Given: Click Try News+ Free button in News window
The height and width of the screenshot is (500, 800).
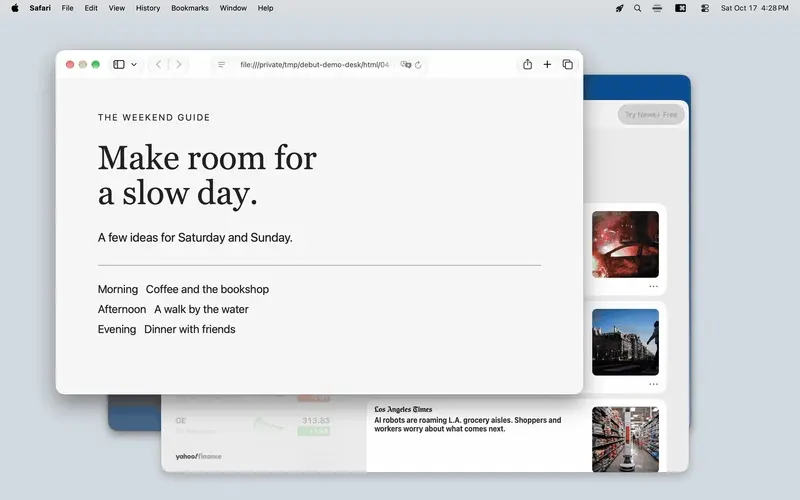Looking at the screenshot, I should point(651,115).
